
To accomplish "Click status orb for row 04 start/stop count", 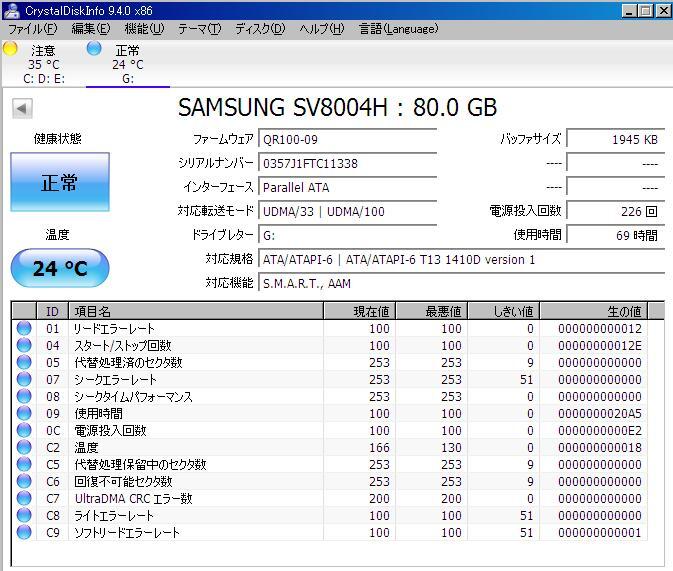I will (x=24, y=345).
